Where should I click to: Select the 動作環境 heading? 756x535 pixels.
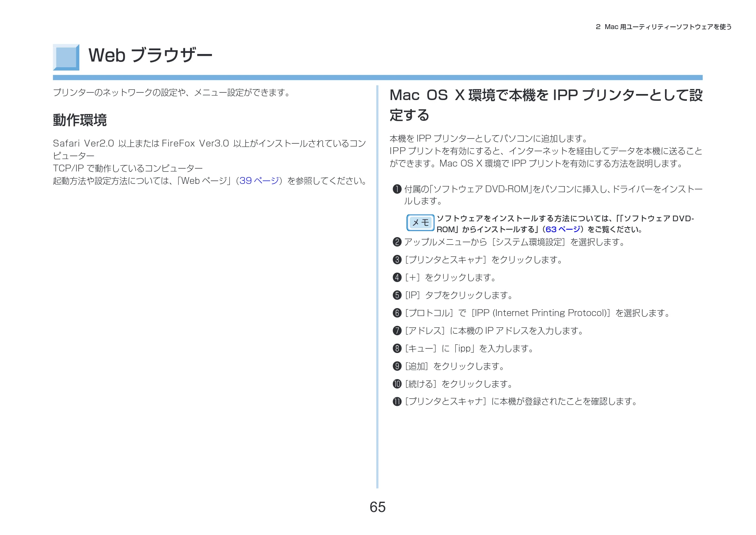(80, 120)
